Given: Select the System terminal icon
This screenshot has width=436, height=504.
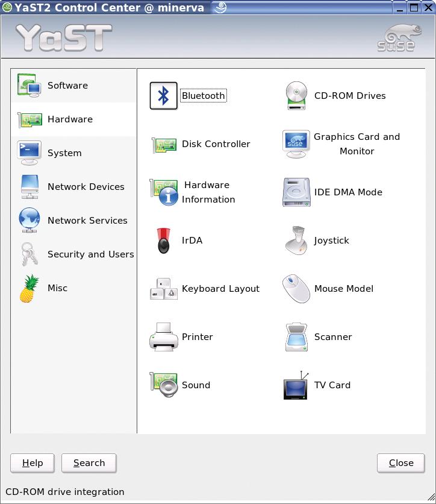Looking at the screenshot, I should point(30,153).
